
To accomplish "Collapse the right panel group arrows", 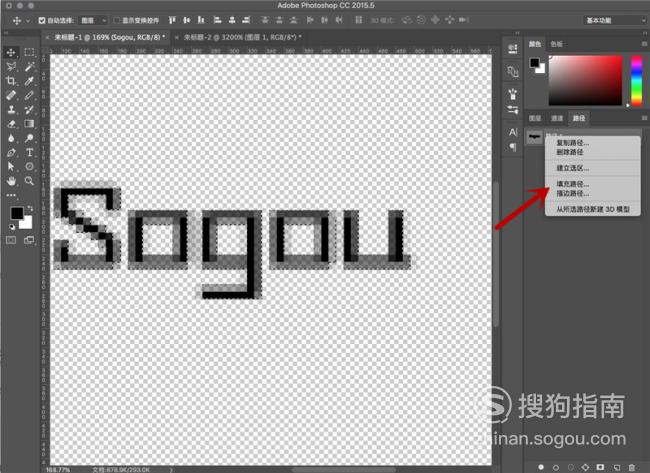I will [x=645, y=33].
